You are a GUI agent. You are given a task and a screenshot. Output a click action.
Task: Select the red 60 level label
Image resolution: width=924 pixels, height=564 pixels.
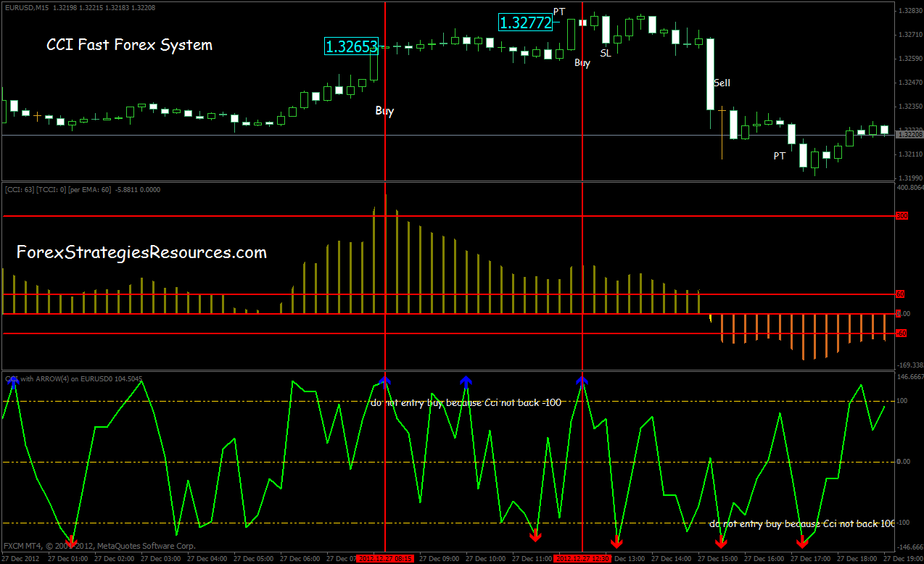[x=901, y=294]
